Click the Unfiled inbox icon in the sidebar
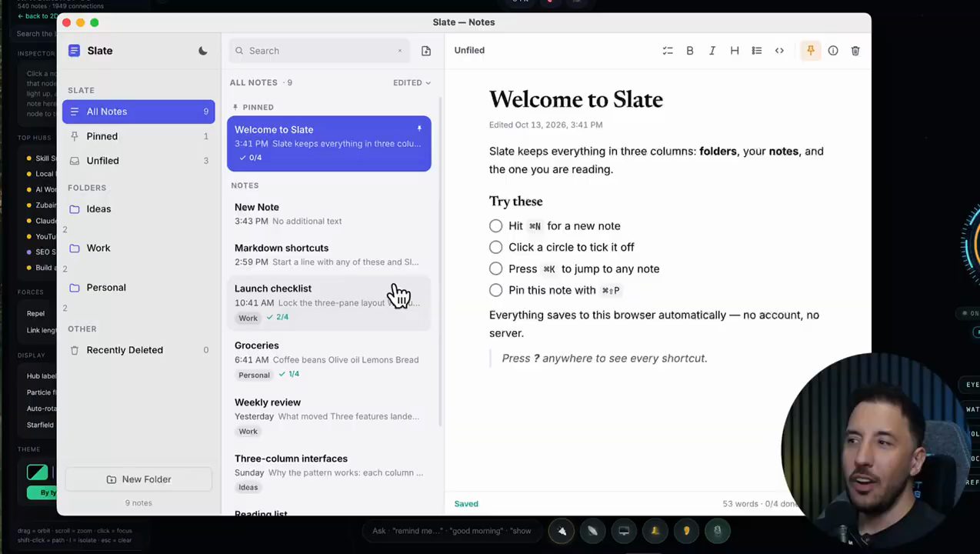This screenshot has width=980, height=554. [75, 161]
